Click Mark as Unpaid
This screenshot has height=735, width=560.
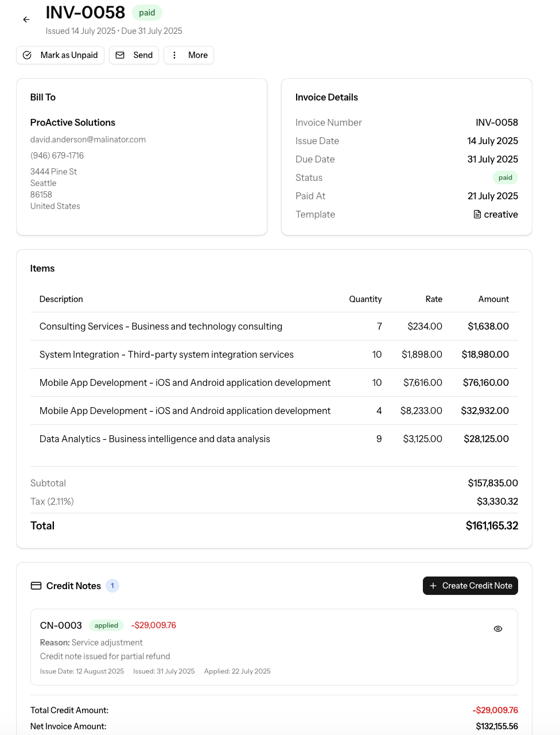tap(60, 55)
